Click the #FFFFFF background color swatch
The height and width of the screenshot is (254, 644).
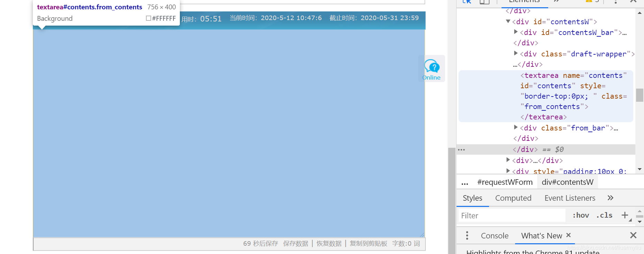tap(148, 18)
